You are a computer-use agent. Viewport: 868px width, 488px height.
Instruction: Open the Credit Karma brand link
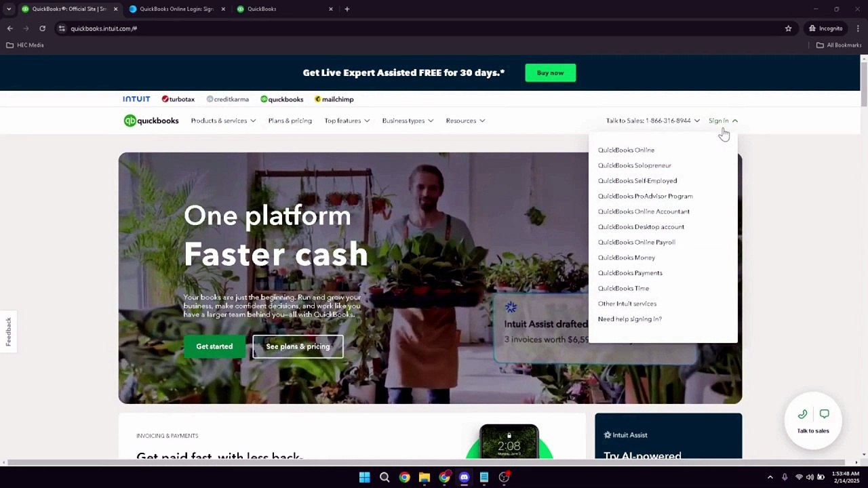click(228, 99)
